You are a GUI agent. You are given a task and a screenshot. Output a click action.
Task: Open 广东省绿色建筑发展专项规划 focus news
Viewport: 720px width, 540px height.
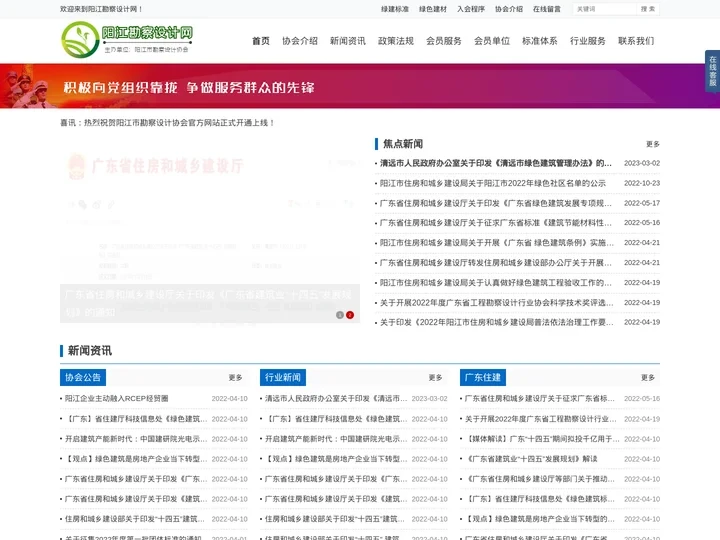pos(495,203)
